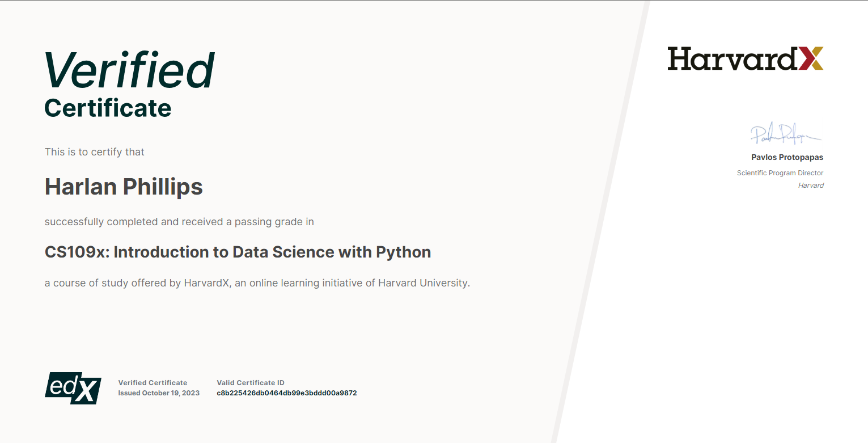Click the Valid Certificate ID label
868x443 pixels.
click(251, 383)
